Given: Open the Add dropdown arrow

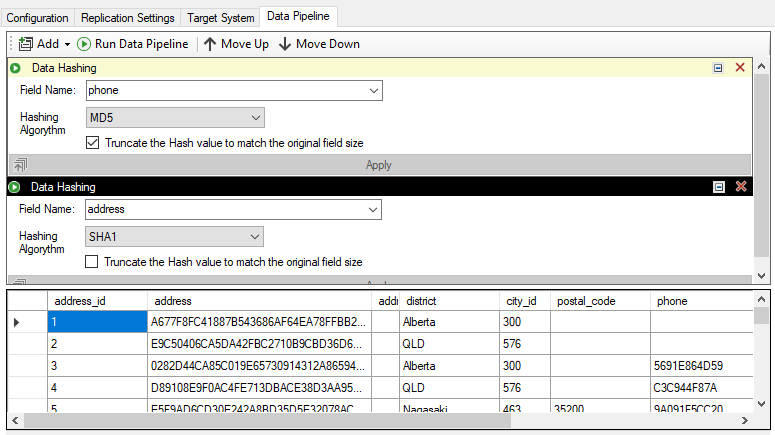Looking at the screenshot, I should 67,44.
